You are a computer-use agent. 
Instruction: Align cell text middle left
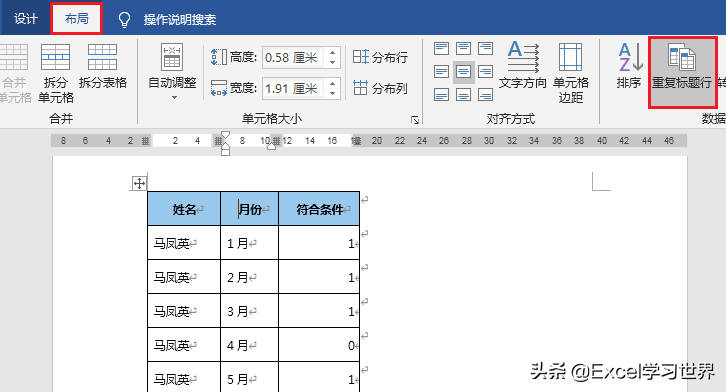(x=441, y=72)
